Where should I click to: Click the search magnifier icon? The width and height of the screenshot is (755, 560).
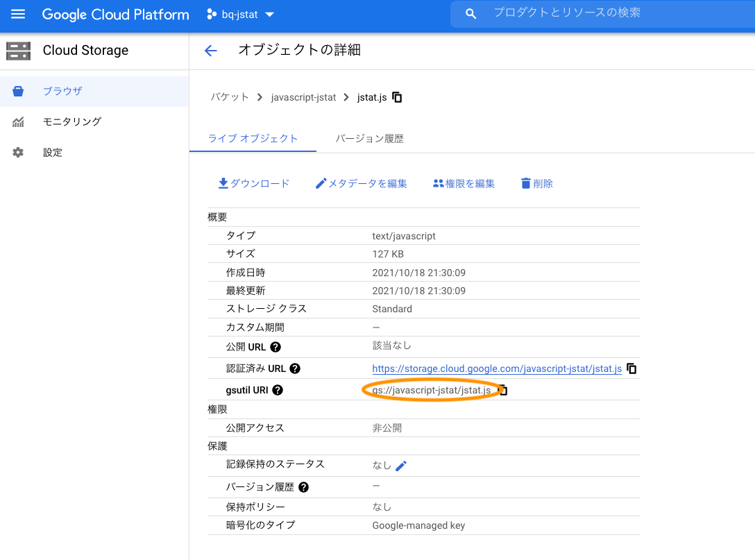[x=470, y=14]
